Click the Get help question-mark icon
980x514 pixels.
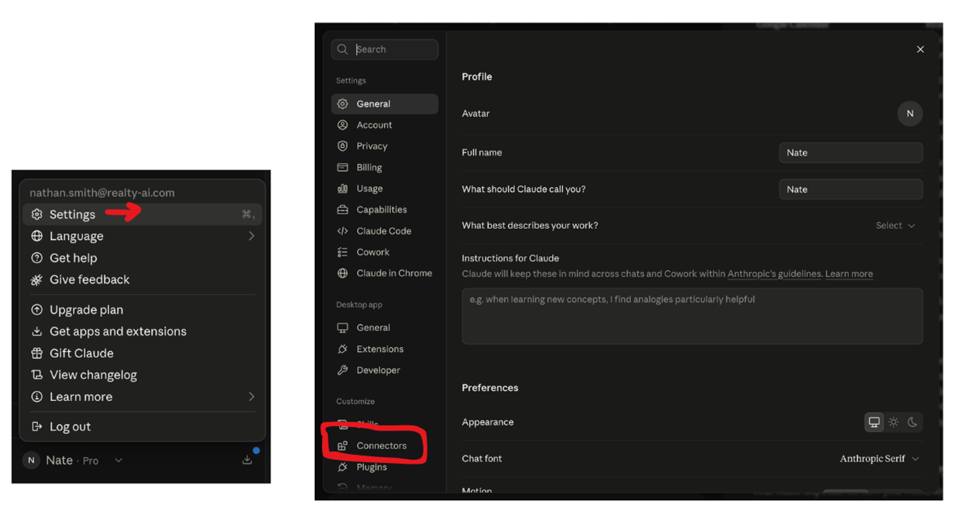37,258
